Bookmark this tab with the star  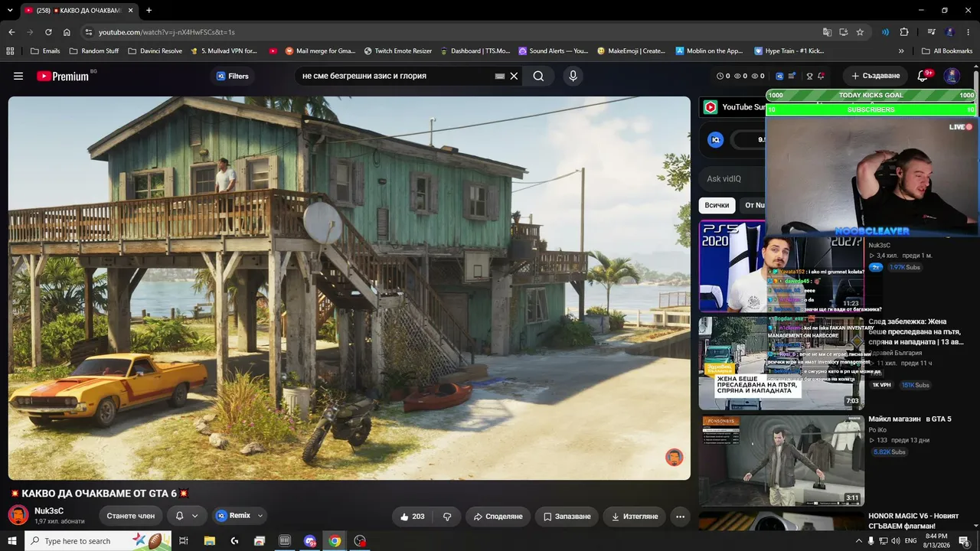[x=860, y=32]
